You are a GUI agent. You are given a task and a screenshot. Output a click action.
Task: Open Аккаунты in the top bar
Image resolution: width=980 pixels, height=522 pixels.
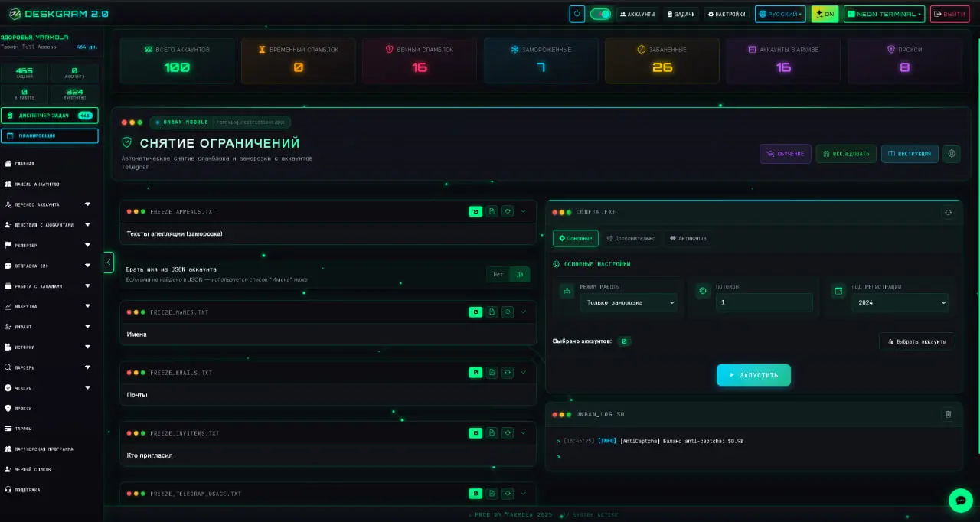click(x=638, y=14)
